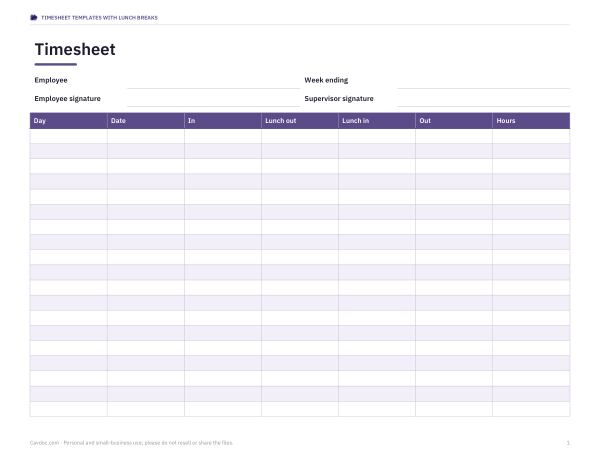The image size is (600, 464).
Task: Click the 'Day' column header
Action: click(68, 120)
